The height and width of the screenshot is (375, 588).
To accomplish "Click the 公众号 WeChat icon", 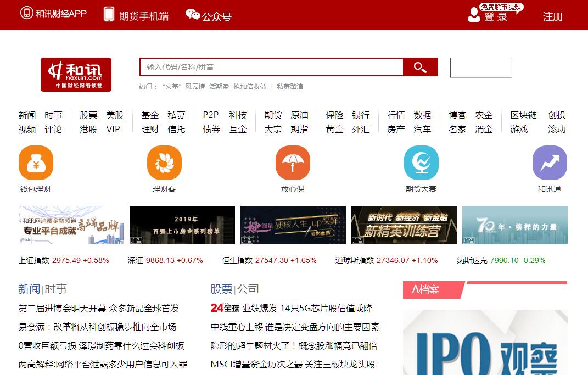I will (x=193, y=15).
